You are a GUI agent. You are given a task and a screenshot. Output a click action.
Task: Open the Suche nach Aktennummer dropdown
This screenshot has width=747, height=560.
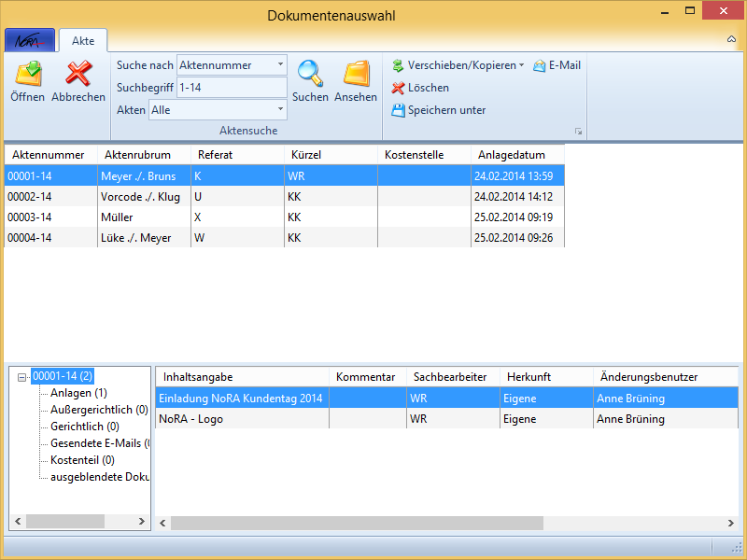(280, 65)
